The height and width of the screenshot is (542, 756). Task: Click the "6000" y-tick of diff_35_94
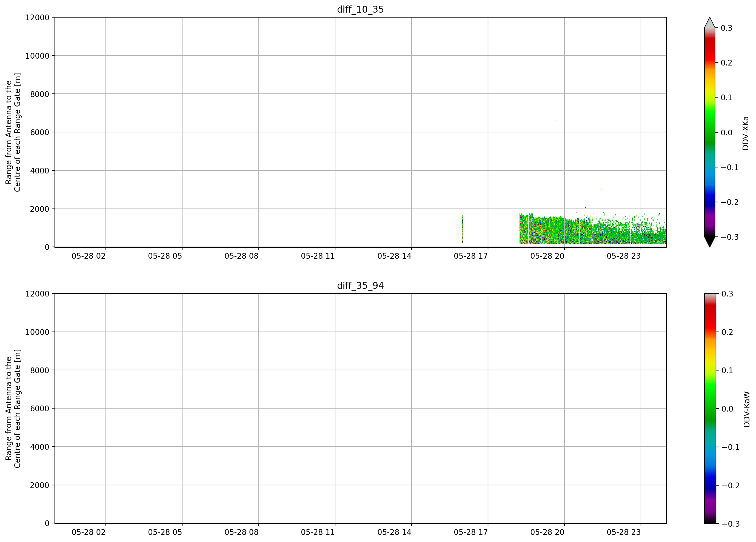click(x=40, y=409)
